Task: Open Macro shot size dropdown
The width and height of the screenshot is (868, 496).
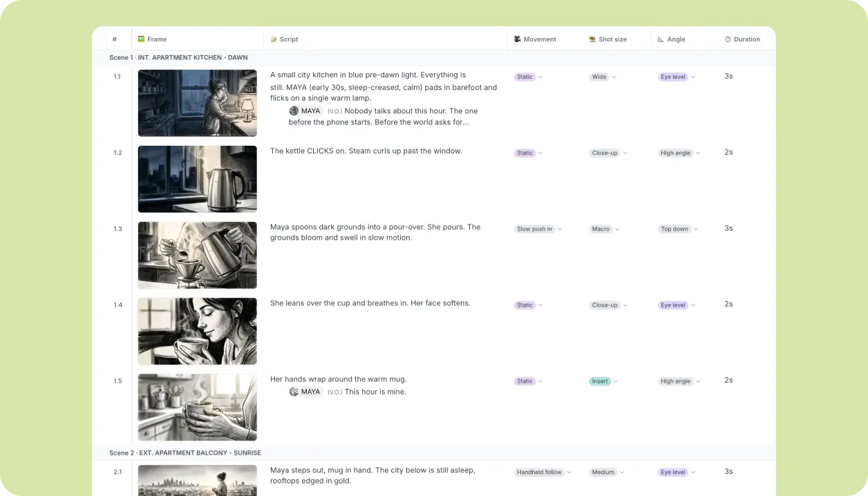Action: click(x=605, y=229)
